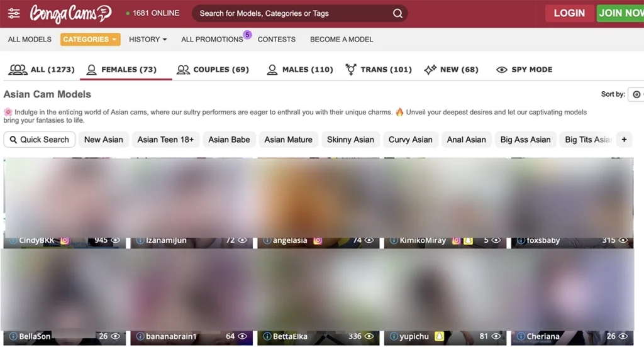Switch to the ALL (1273) tab
This screenshot has height=349, width=644.
(42, 69)
